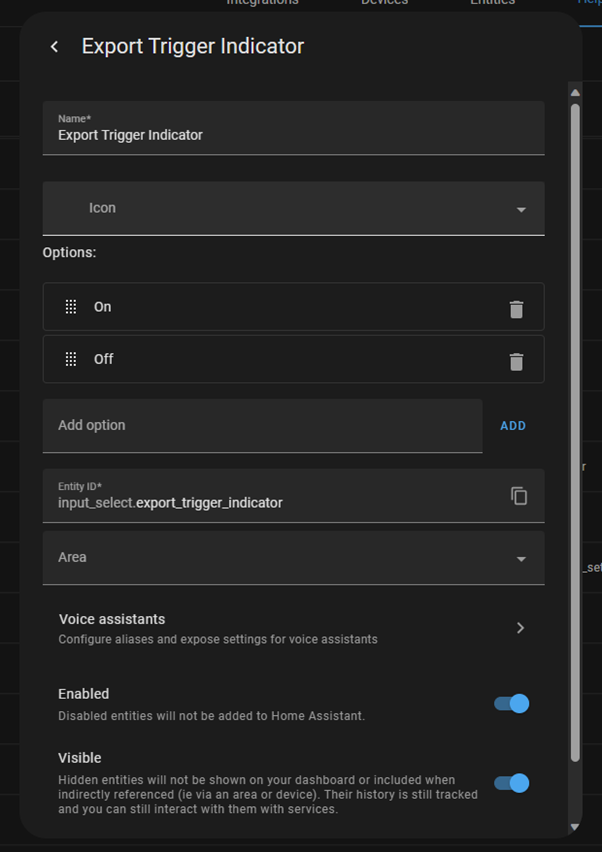
Task: Switch to the Devices tab
Action: (385, 3)
